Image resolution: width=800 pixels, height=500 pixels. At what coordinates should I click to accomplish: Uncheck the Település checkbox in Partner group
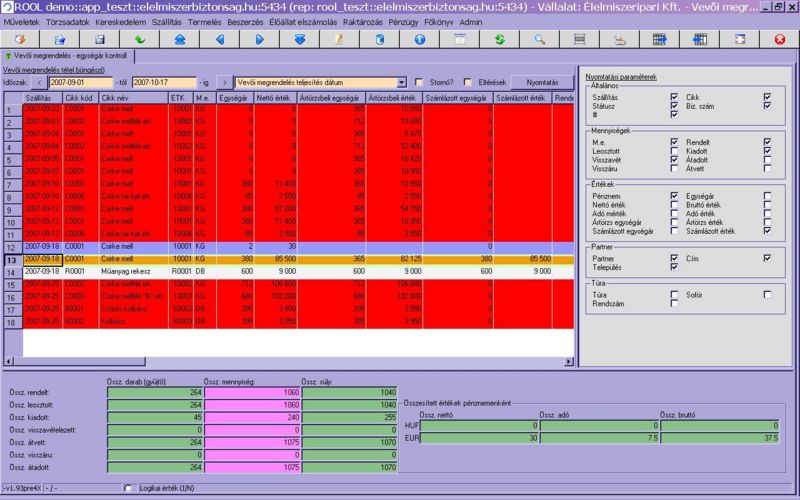coord(675,266)
